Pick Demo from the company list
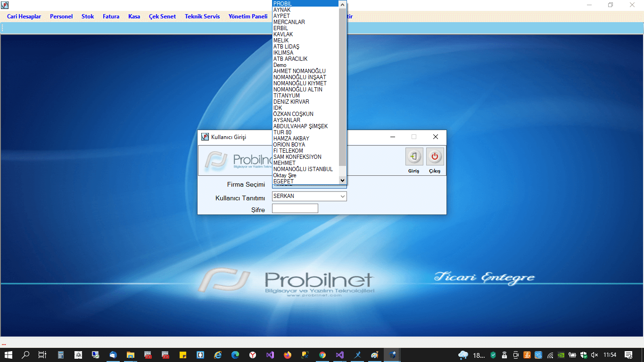Viewport: 644px width, 362px height. point(280,65)
